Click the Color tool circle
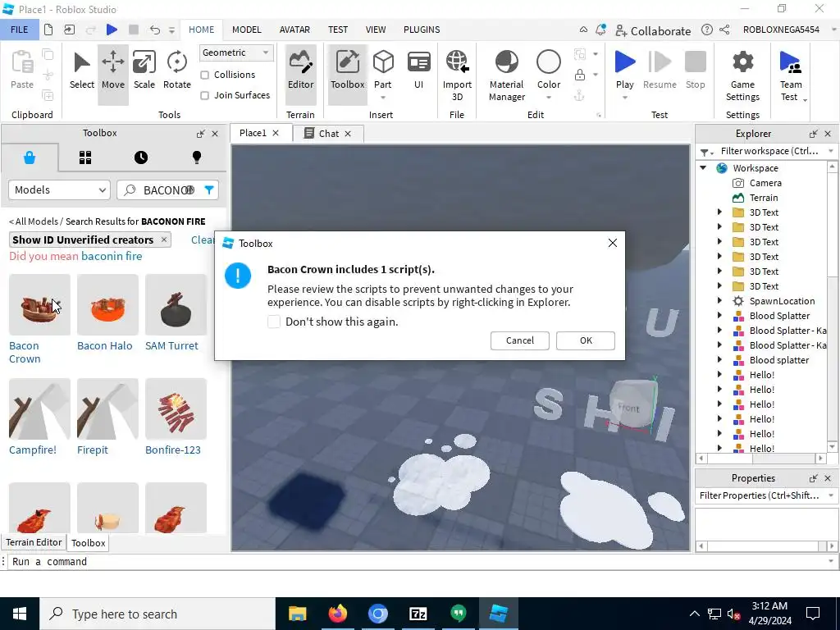Image resolution: width=840 pixels, height=630 pixels. tap(549, 62)
